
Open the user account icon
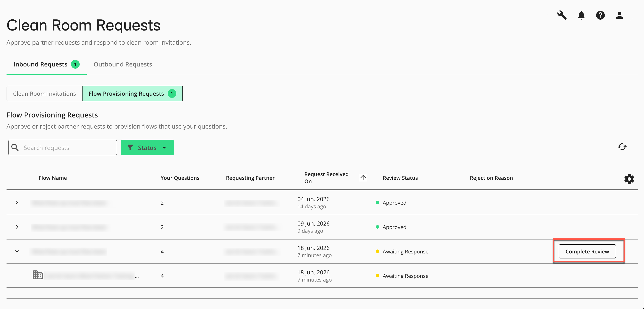click(619, 15)
